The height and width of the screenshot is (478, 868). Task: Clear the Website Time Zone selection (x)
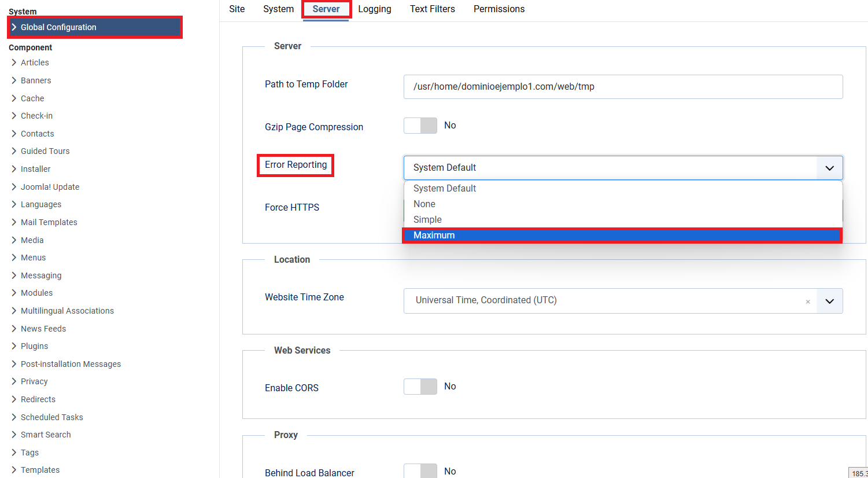[808, 301]
